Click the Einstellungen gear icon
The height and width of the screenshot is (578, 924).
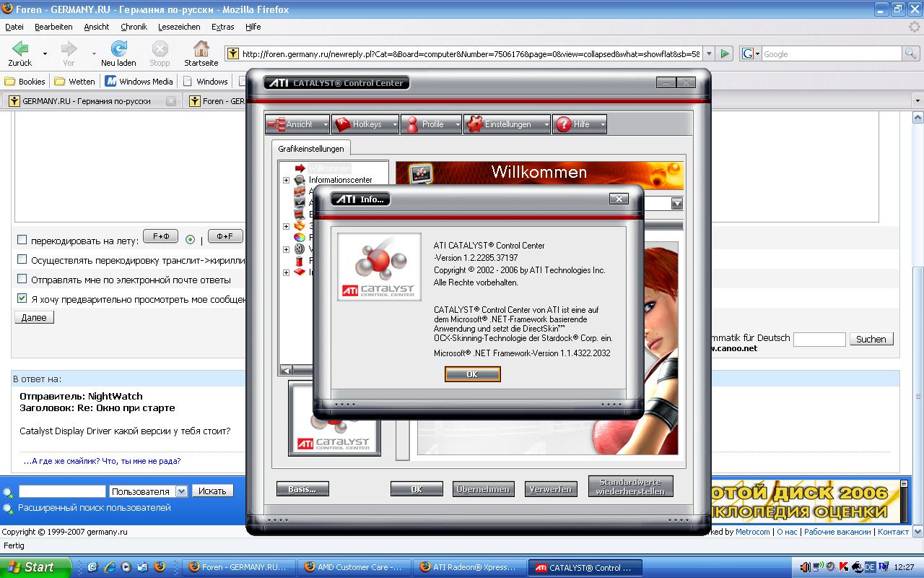point(474,124)
